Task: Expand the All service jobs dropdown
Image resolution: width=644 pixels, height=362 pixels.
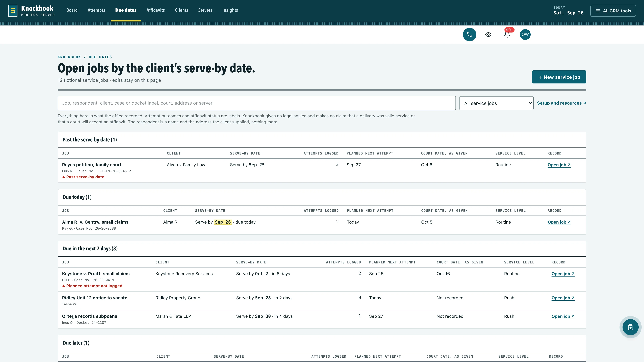Action: point(496,103)
